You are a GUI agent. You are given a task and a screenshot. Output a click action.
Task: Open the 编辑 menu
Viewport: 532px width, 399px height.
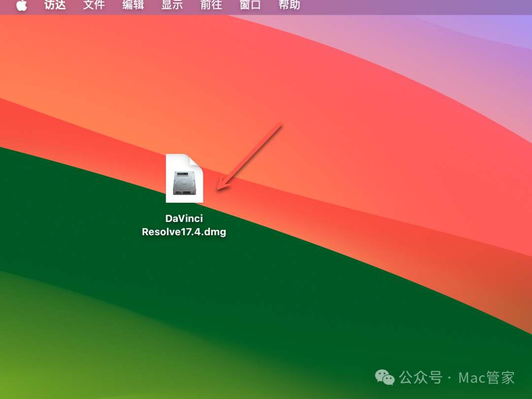133,5
